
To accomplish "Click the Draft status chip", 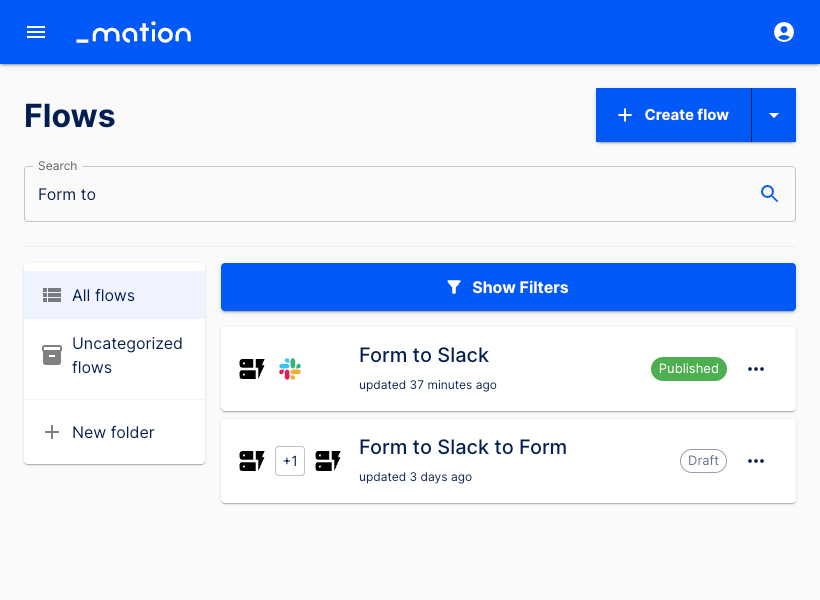I will coord(703,461).
